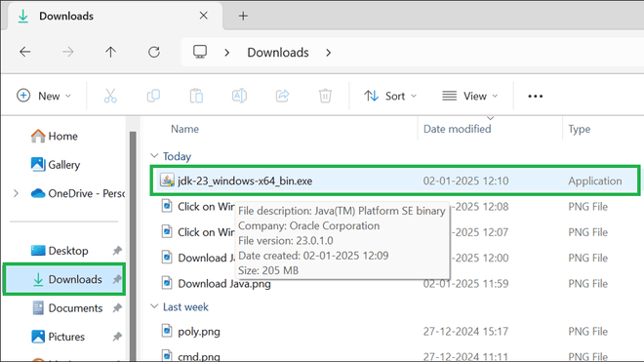644x362 pixels.
Task: Open the Sort options dropdown
Action: tap(390, 96)
